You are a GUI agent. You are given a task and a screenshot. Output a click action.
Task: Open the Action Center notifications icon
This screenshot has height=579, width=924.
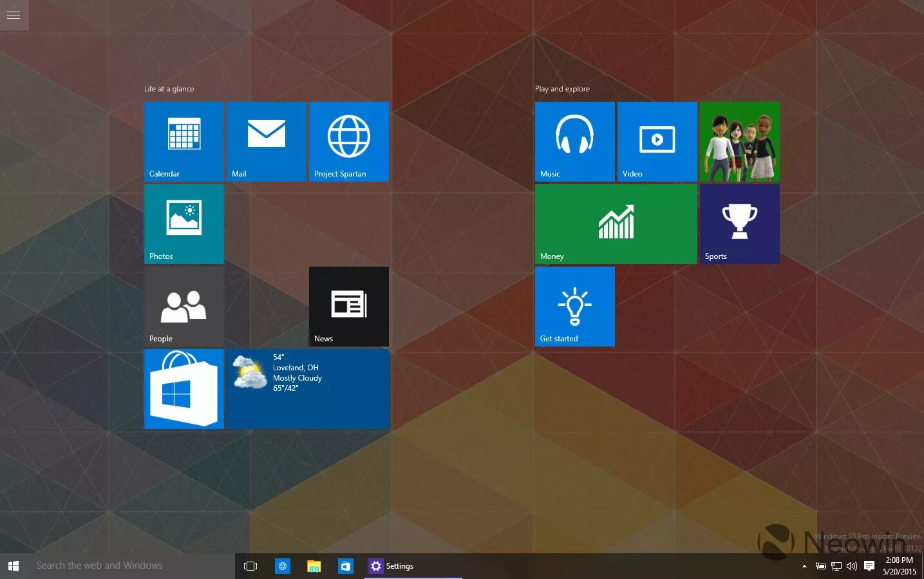pos(869,565)
